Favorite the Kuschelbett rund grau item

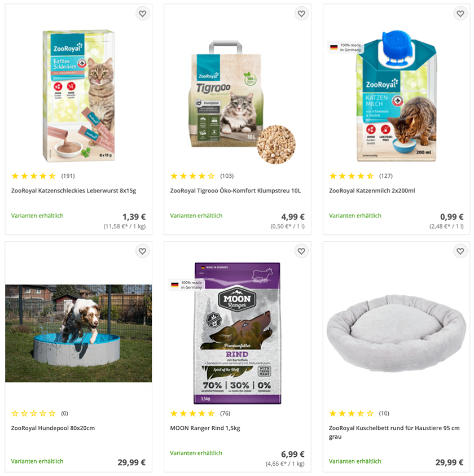460,251
